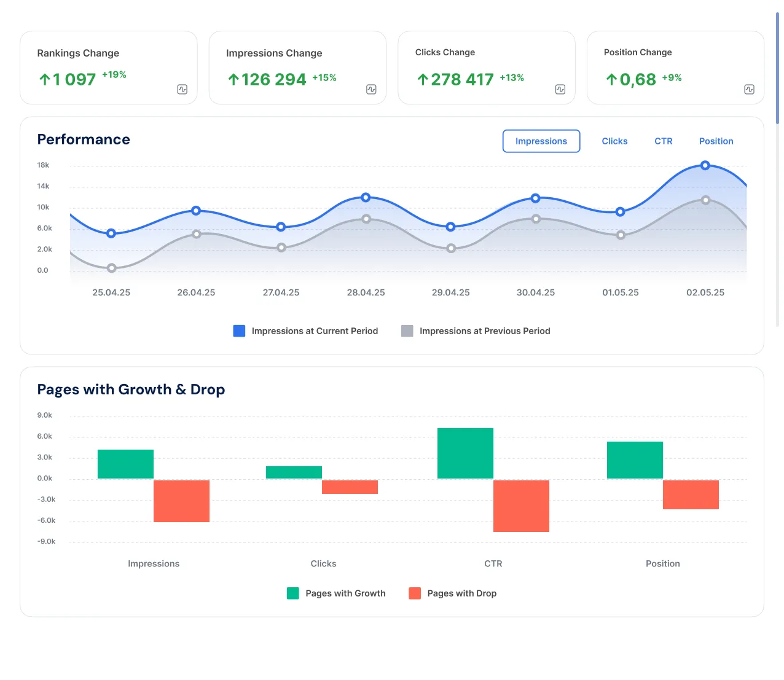Image resolution: width=784 pixels, height=680 pixels.
Task: Click blue data point for 25.04.25
Action: point(111,233)
